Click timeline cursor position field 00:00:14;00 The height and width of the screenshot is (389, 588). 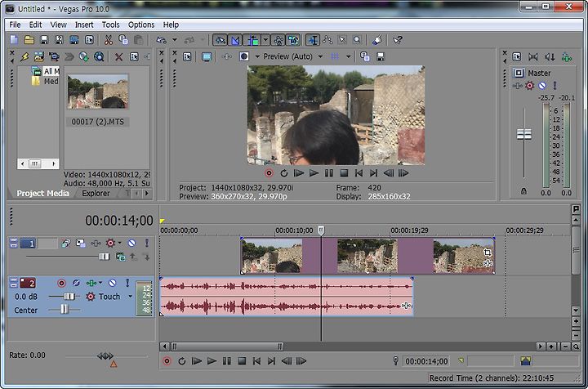click(x=426, y=361)
